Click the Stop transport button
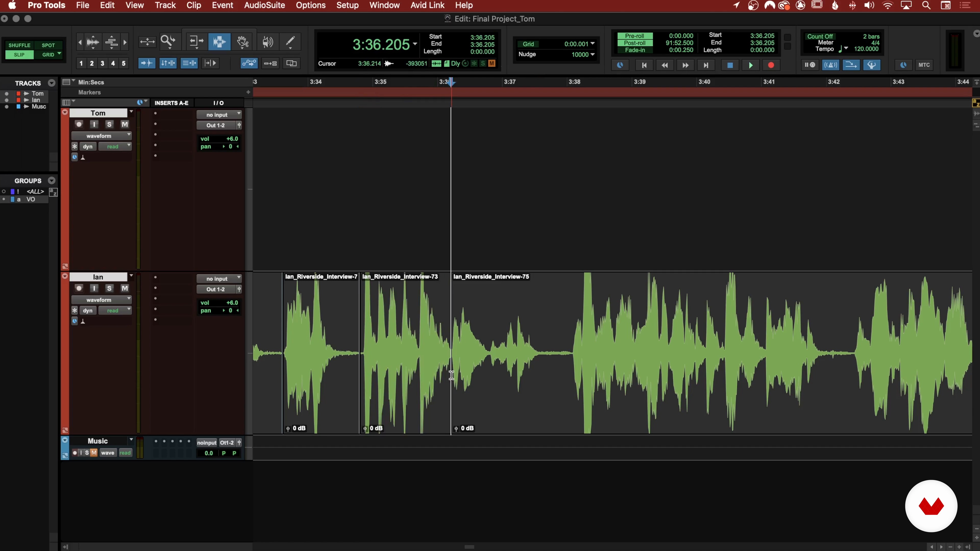Viewport: 980px width, 551px height. (730, 65)
